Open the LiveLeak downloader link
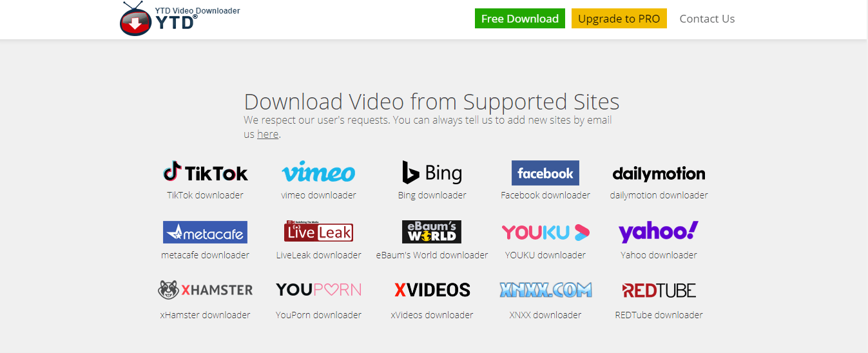Viewport: 868px width, 353px height. coord(318,255)
